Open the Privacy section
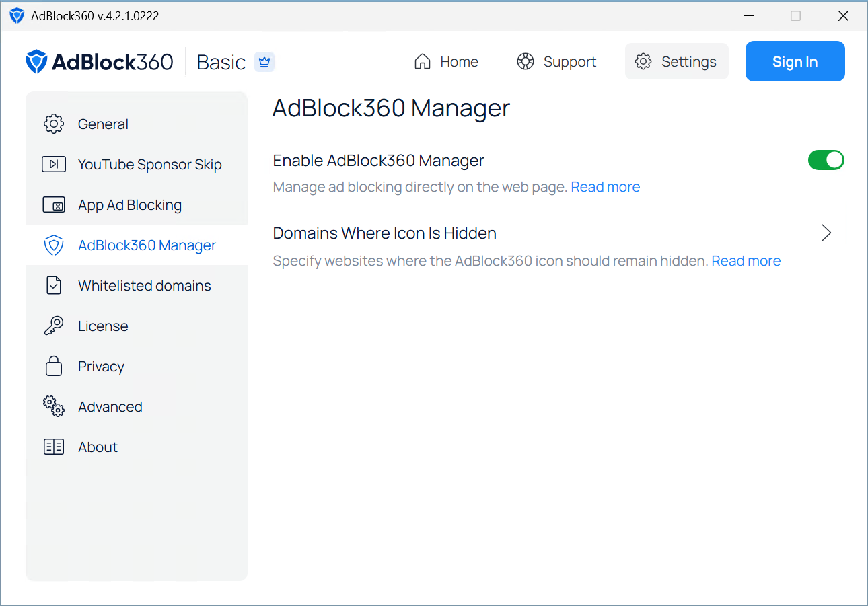This screenshot has width=868, height=606. (137, 366)
